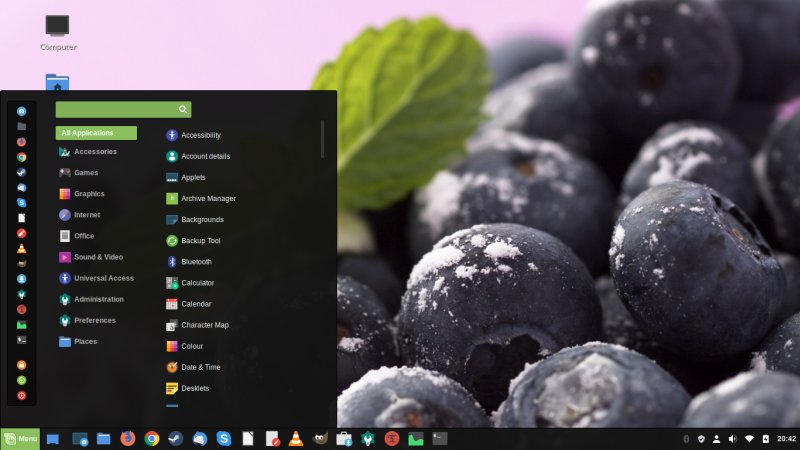Open Firefox from the menu favorites sidebar
The width and height of the screenshot is (800, 450).
point(21,142)
